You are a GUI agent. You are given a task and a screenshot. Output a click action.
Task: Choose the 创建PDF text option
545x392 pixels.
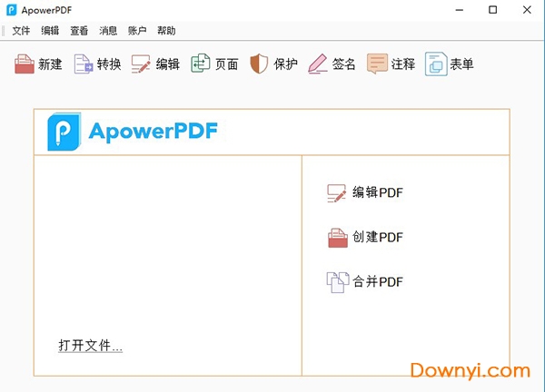[378, 237]
